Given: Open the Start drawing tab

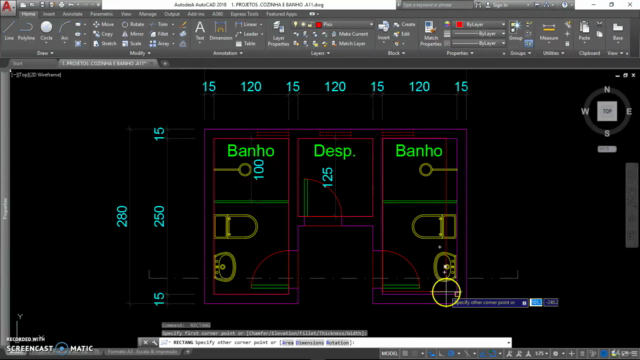Looking at the screenshot, I should [18, 63].
